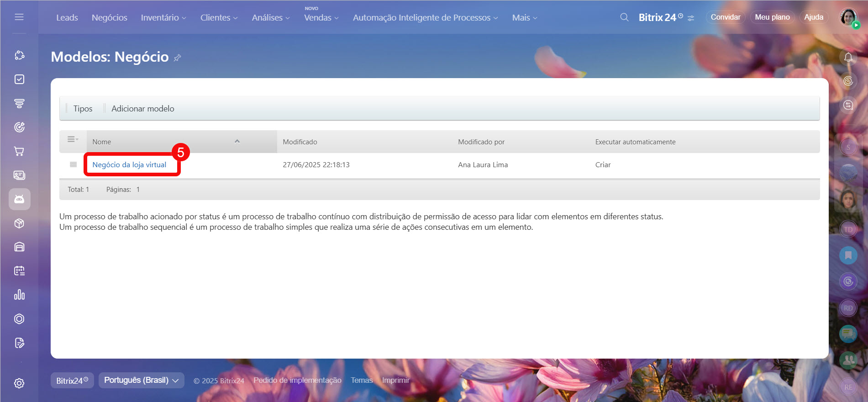Expand the Inventário menu
This screenshot has width=868, height=402.
pos(163,17)
